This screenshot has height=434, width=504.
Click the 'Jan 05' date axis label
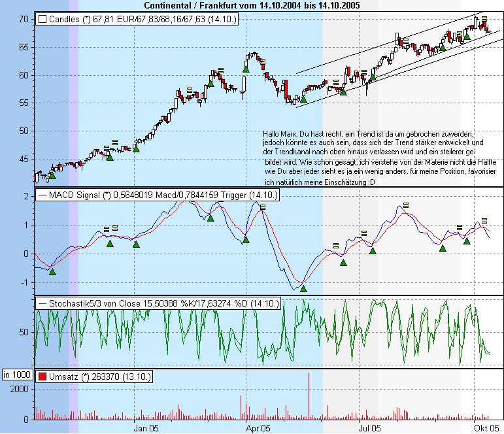pos(146,428)
